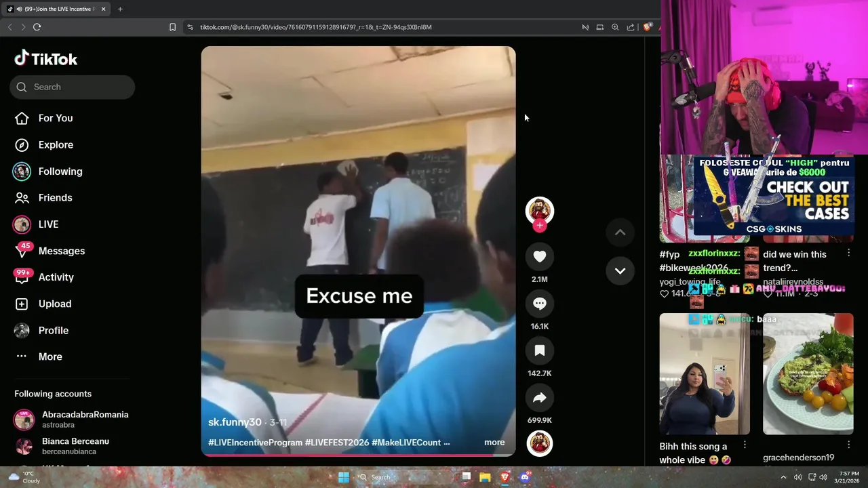Click #LIVEFEST2026 hashtag

[337, 443]
